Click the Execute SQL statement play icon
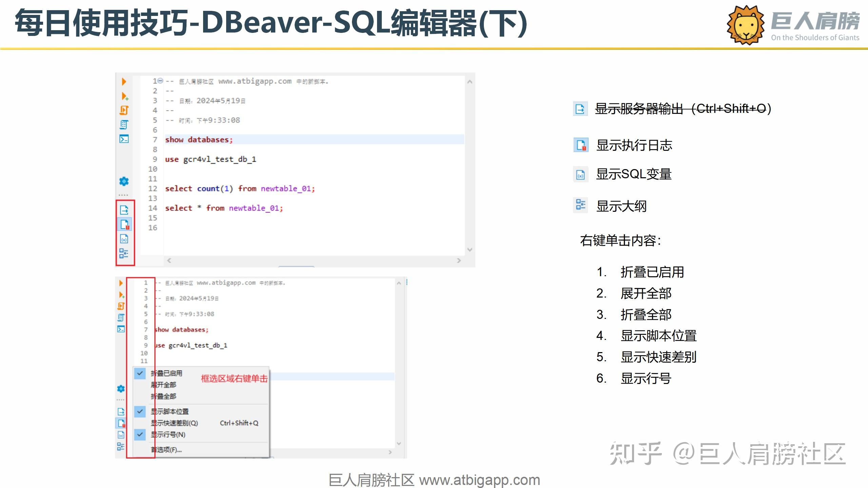 124,81
